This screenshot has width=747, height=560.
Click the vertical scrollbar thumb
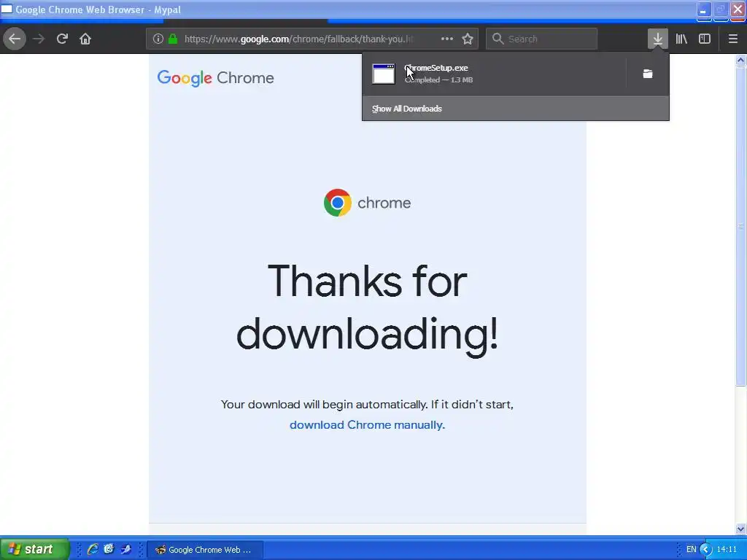(740, 226)
